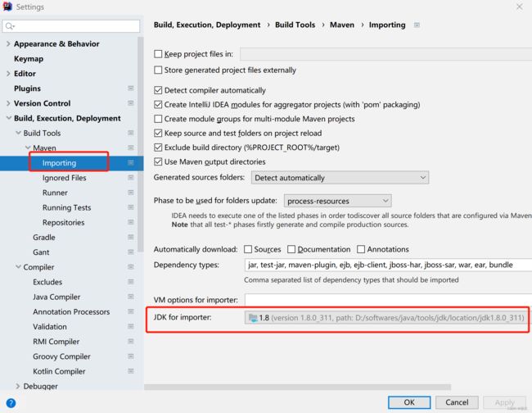Screen dimensions: 532x413
Task: Open the Keymap settings page
Action: click(x=29, y=59)
